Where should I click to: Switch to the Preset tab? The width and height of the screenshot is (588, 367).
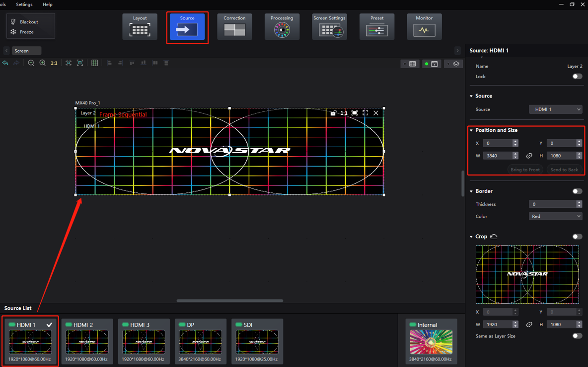tap(377, 27)
